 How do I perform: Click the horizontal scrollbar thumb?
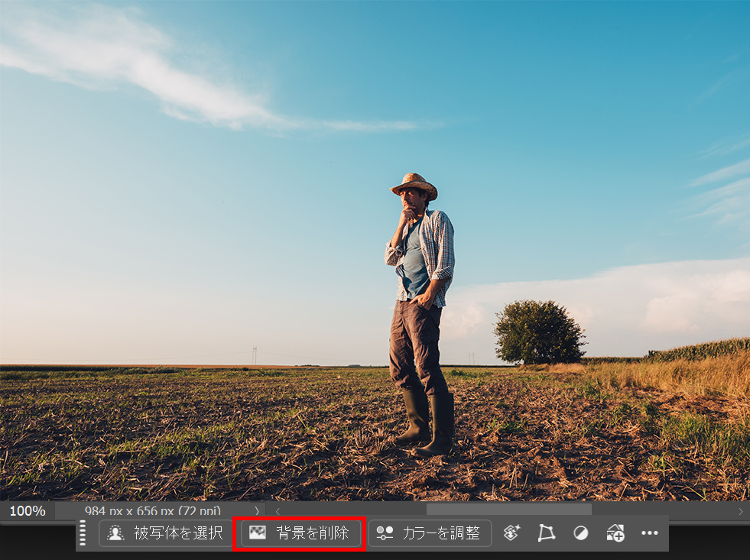[508, 510]
